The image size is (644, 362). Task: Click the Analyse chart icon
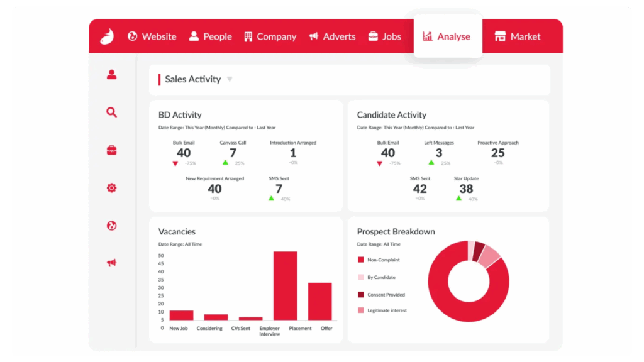(x=428, y=36)
